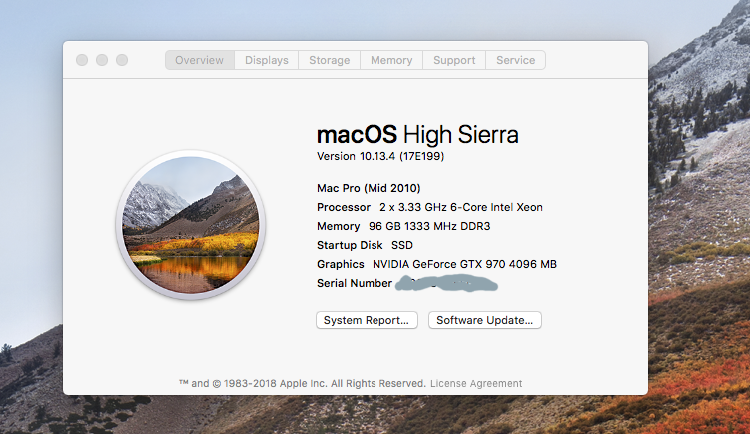Screen dimensions: 750x434
Task: Select the Memory tab
Action: click(391, 60)
